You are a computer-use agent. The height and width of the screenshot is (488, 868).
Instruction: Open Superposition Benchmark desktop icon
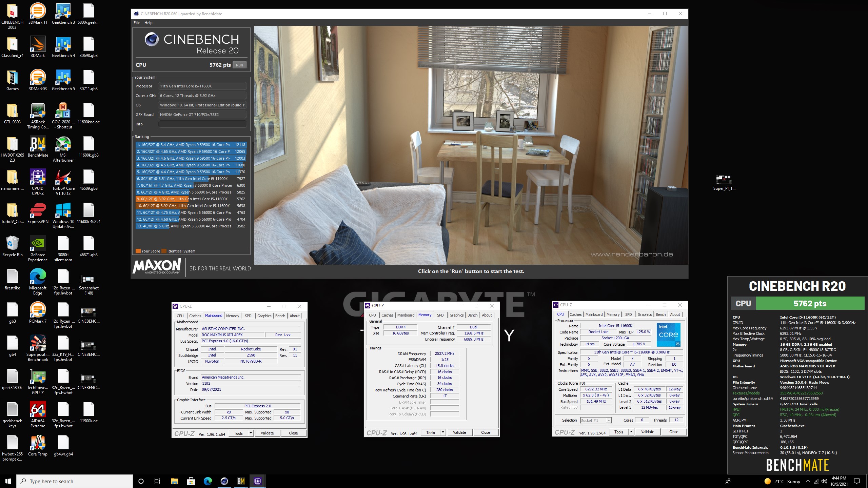point(38,348)
